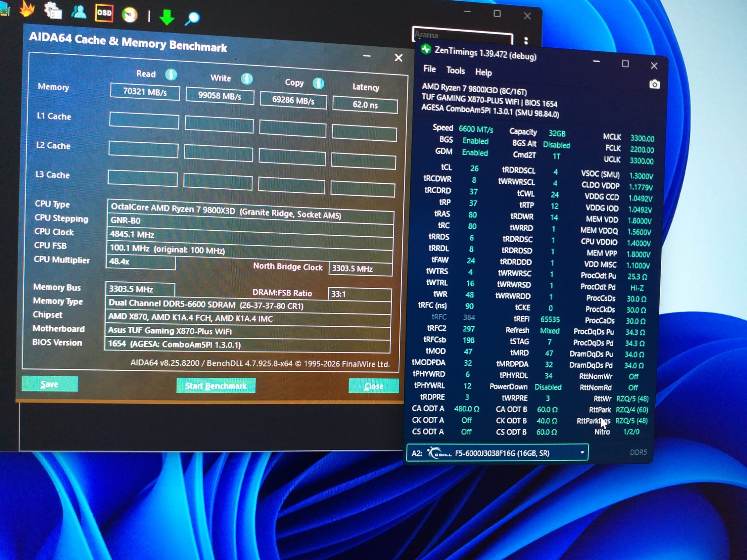The image size is (747, 560).
Task: Click the North Bridge Clock value 3303.5 MHz
Action: pyautogui.click(x=360, y=269)
